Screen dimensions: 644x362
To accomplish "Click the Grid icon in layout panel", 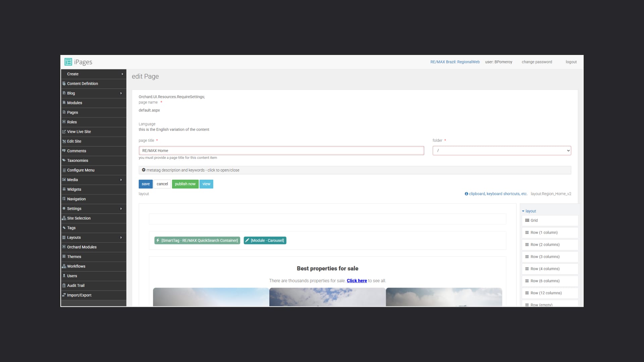I will pyautogui.click(x=527, y=220).
